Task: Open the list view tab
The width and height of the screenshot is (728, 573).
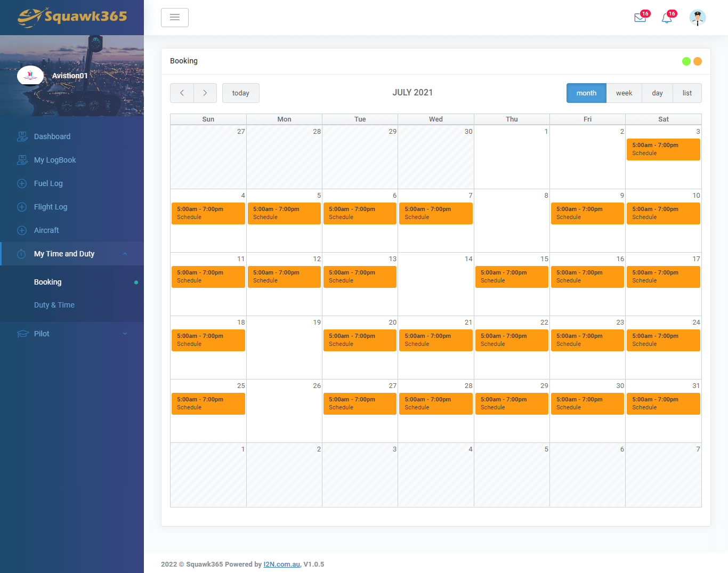Action: 687,93
